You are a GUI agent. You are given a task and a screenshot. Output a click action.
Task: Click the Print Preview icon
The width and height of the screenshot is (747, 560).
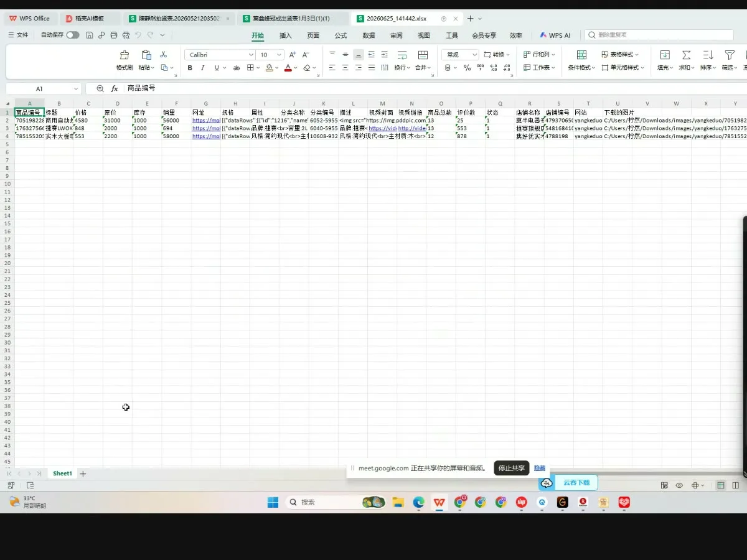coord(126,35)
